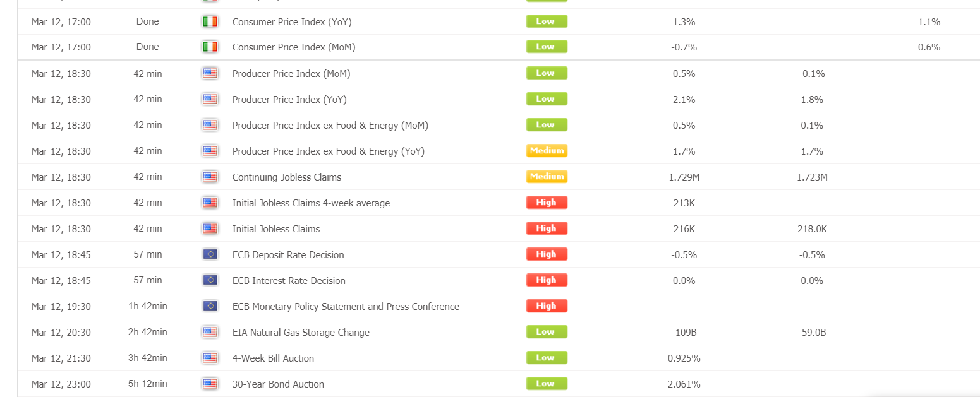Image resolution: width=980 pixels, height=397 pixels.
Task: Click the Mar 12, 20:30 time cell
Action: (x=61, y=333)
